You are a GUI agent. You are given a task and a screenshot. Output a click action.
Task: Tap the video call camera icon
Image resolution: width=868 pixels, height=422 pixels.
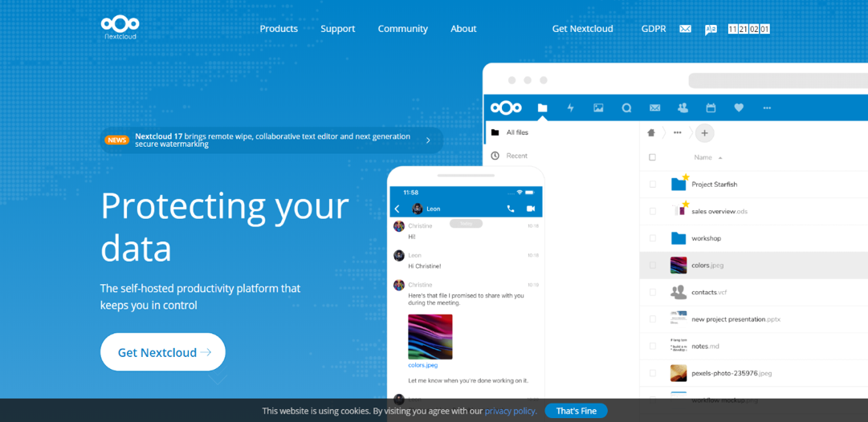pyautogui.click(x=531, y=209)
